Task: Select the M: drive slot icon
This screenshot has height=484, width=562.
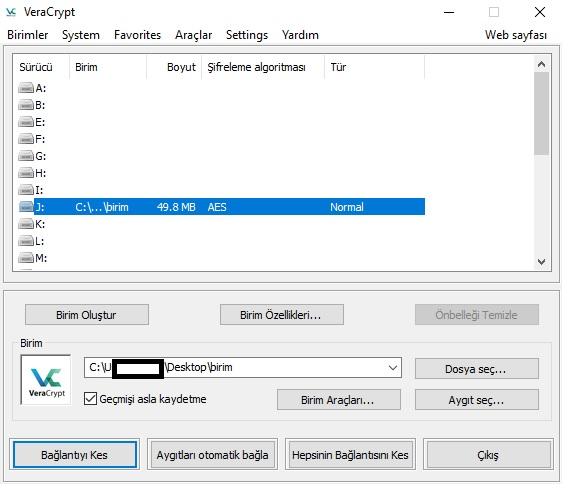Action: [x=26, y=258]
